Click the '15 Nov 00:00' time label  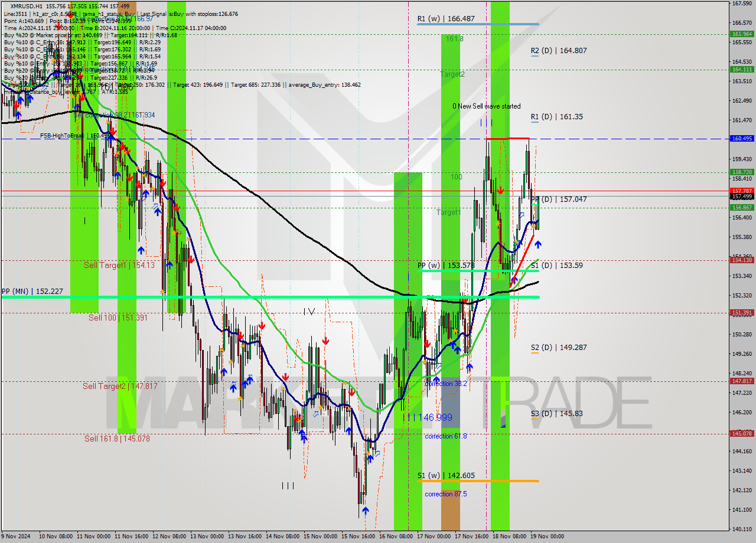320,537
